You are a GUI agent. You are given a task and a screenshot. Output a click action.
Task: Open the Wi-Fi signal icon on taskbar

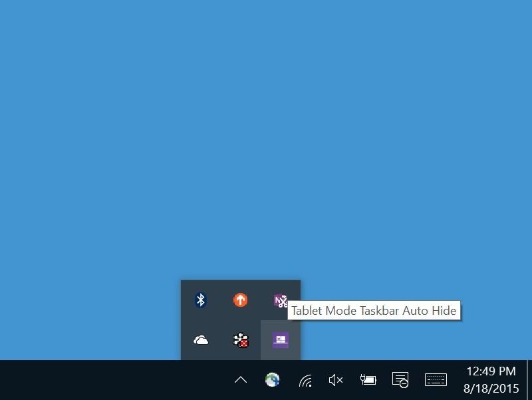point(304,380)
